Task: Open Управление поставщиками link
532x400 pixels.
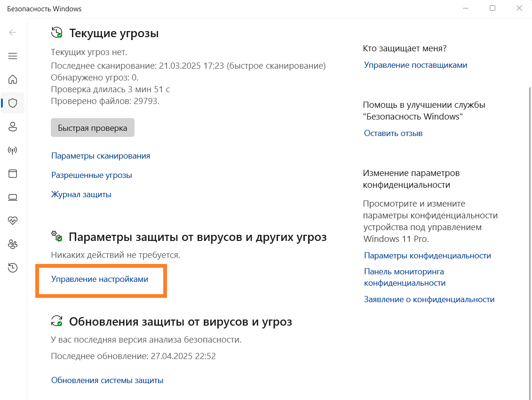Action: [x=416, y=65]
